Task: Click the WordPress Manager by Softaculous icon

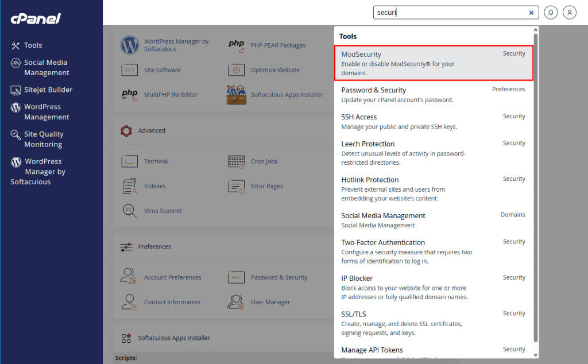Action: (129, 45)
